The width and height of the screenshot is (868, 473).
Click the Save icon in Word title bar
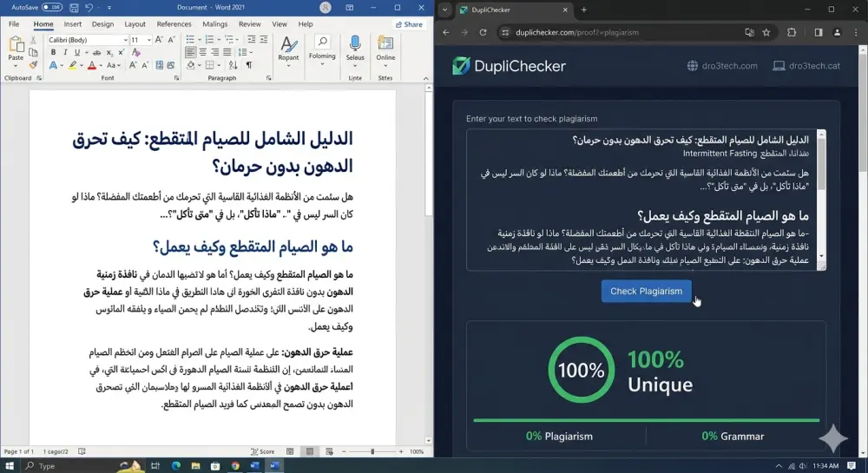[74, 7]
